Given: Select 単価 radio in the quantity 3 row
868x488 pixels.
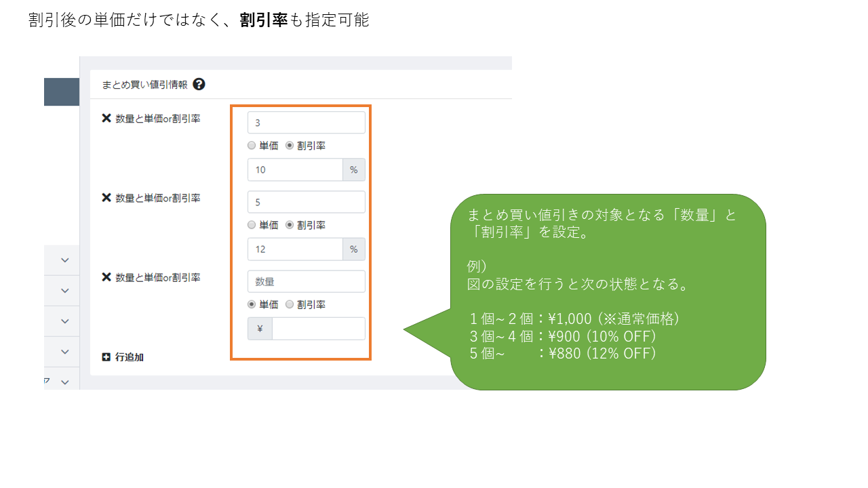Looking at the screenshot, I should click(x=252, y=146).
